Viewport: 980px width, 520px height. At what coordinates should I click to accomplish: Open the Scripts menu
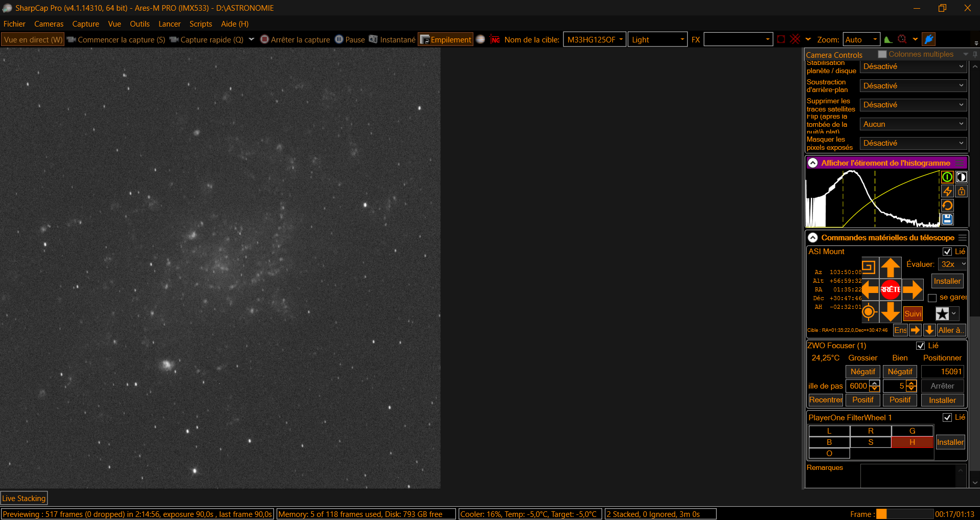(200, 24)
